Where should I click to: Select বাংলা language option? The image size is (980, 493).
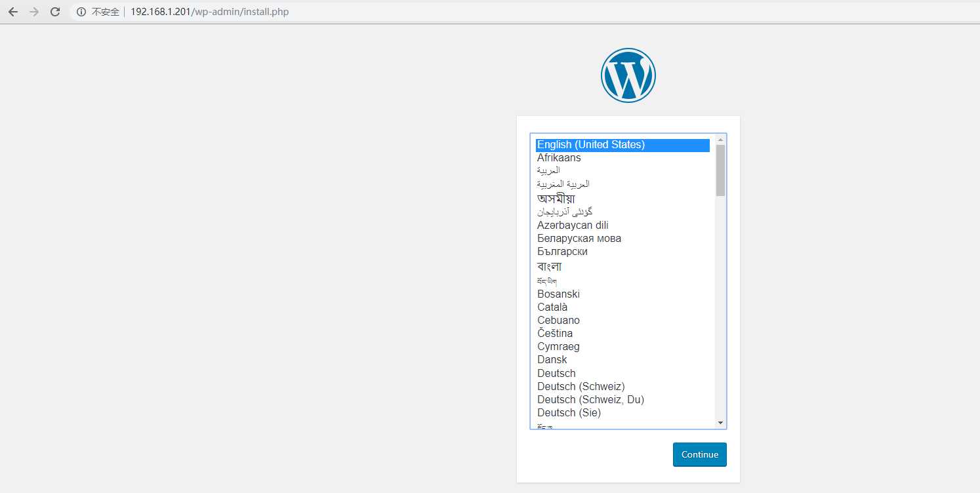click(623, 266)
